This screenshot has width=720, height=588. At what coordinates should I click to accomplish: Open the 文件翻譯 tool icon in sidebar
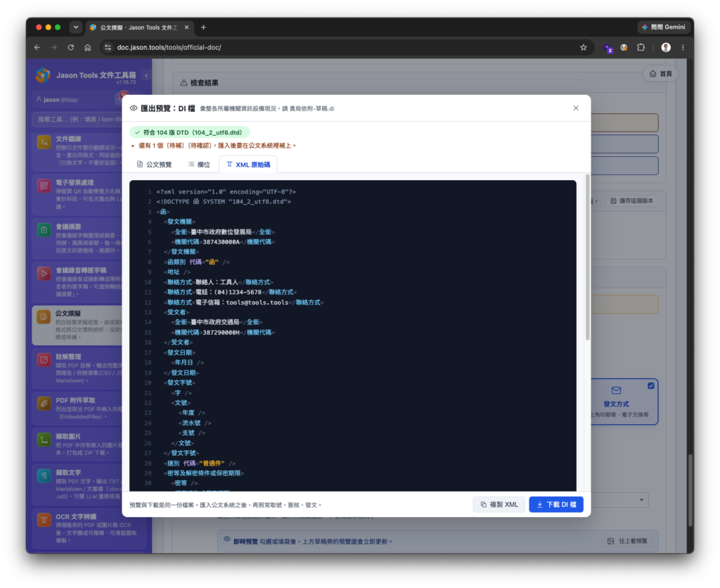click(x=44, y=142)
